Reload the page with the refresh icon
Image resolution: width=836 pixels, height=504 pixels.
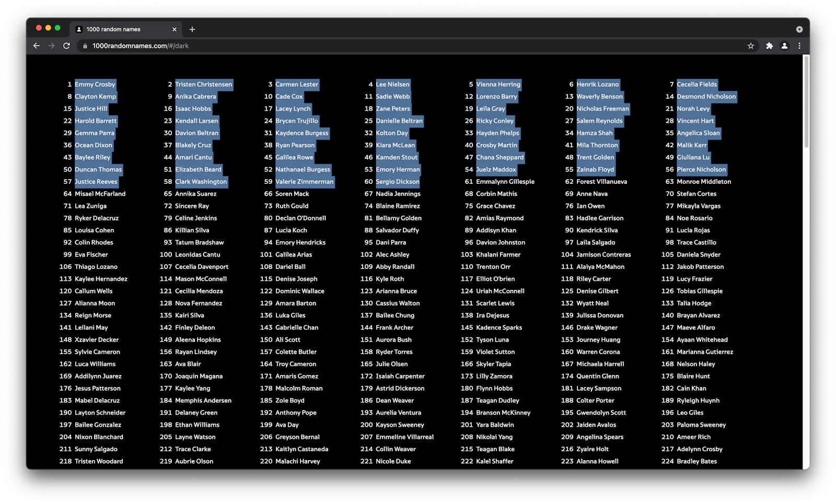click(x=66, y=46)
